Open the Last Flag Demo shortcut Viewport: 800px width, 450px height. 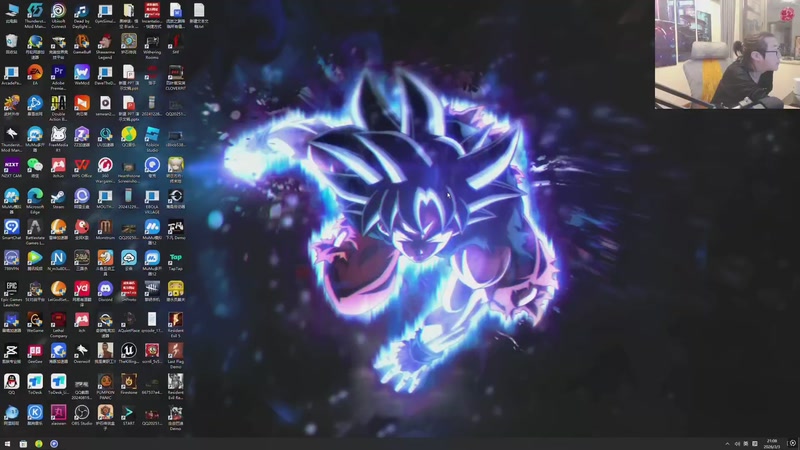point(176,356)
